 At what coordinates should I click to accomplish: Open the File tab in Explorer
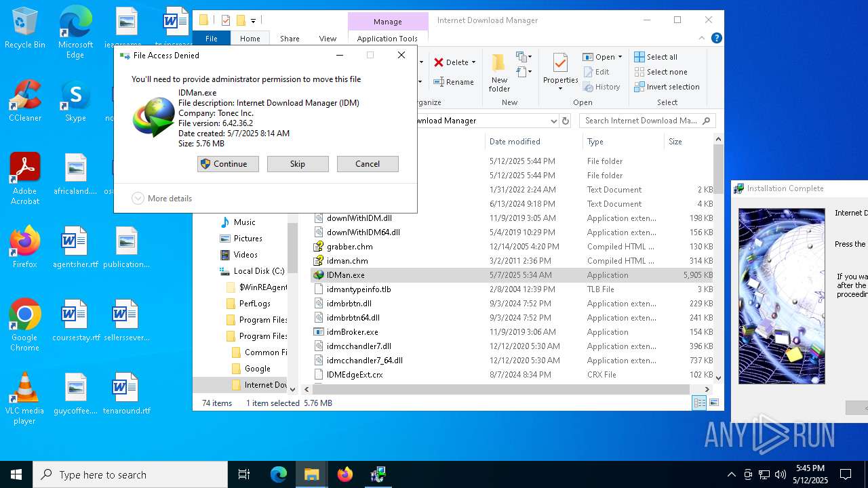tap(212, 39)
